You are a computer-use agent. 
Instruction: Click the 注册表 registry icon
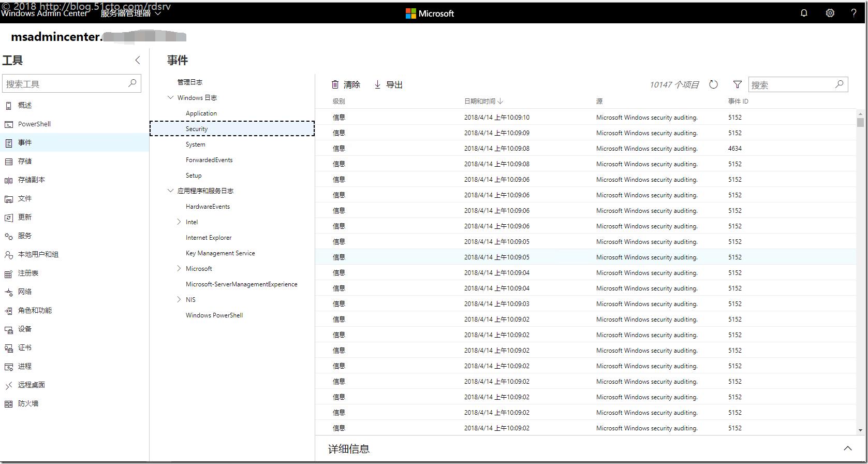coord(8,273)
